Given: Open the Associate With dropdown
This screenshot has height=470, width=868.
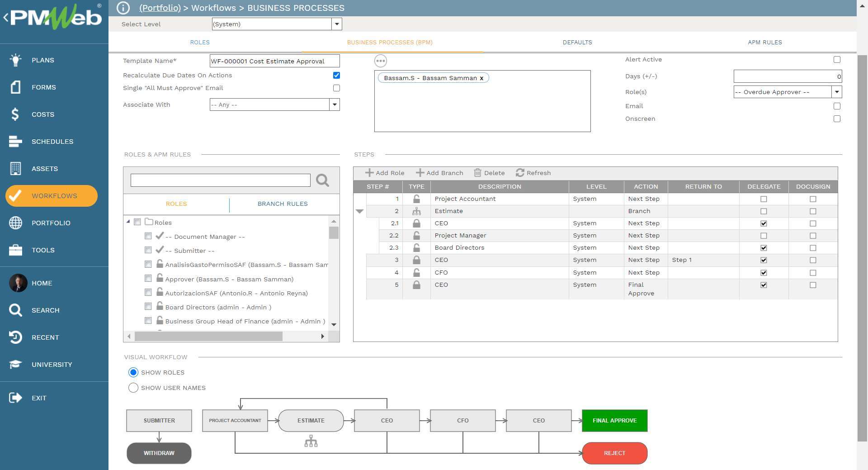Looking at the screenshot, I should 335,104.
